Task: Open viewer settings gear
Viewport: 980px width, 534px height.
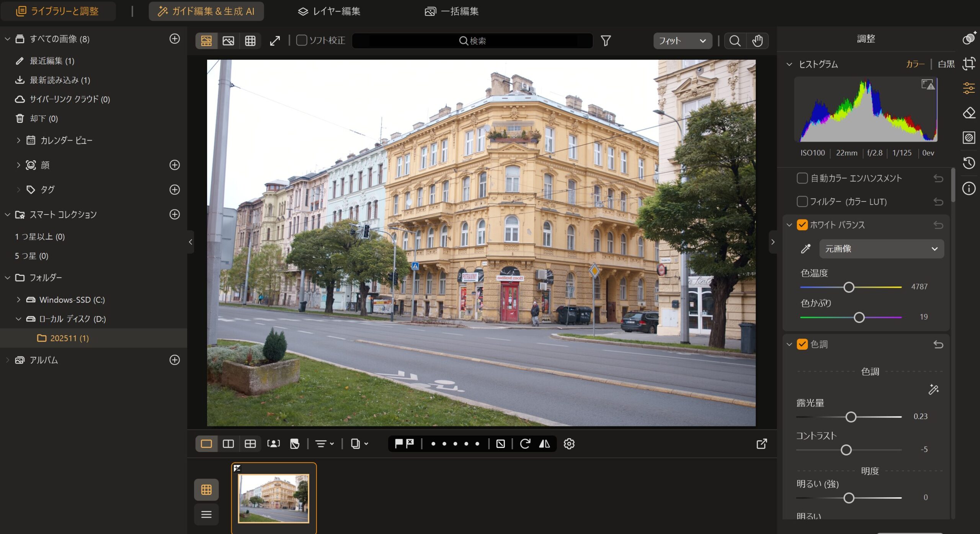Action: (569, 444)
